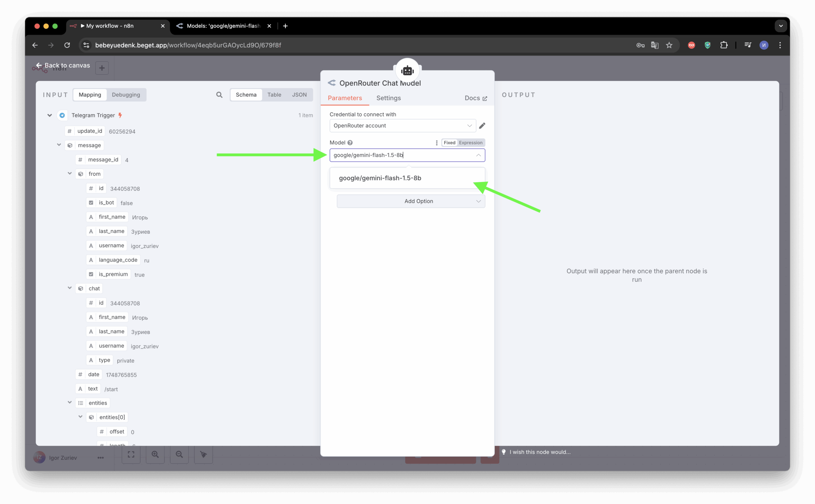Open the Model parameter options menu dots
Image resolution: width=815 pixels, height=504 pixels.
(x=437, y=143)
